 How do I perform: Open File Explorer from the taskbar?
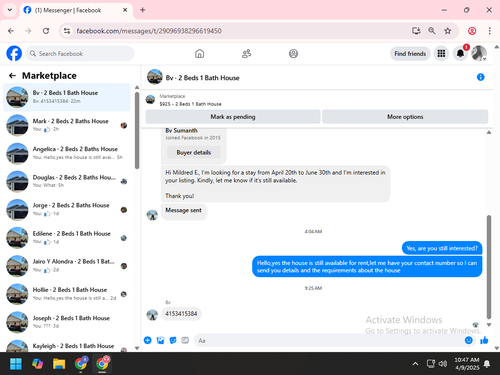point(59,364)
